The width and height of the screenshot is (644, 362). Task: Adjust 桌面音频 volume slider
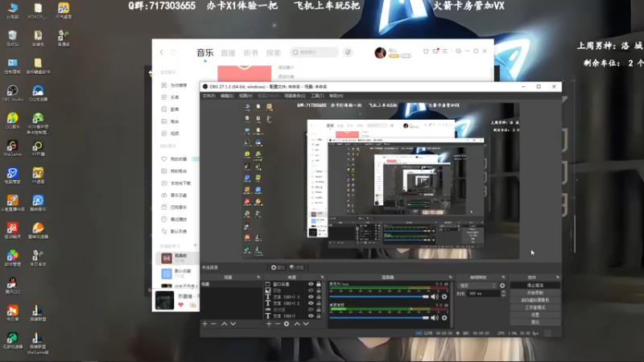click(378, 318)
